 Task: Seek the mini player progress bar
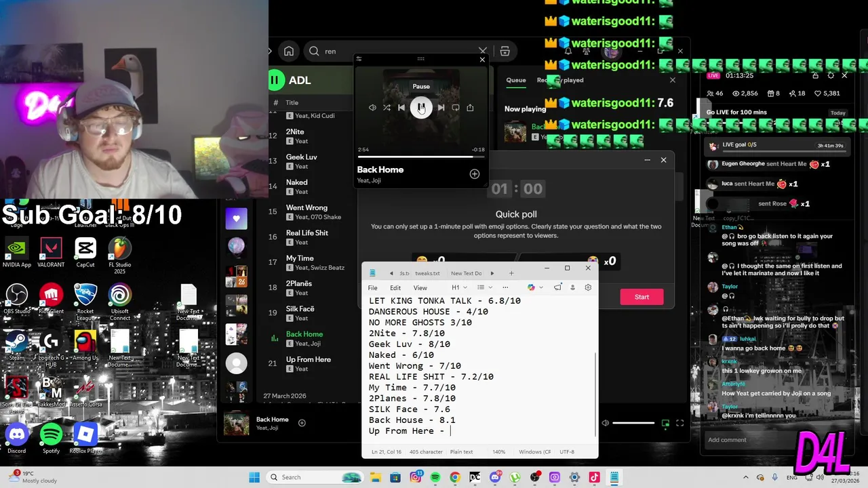pos(421,157)
